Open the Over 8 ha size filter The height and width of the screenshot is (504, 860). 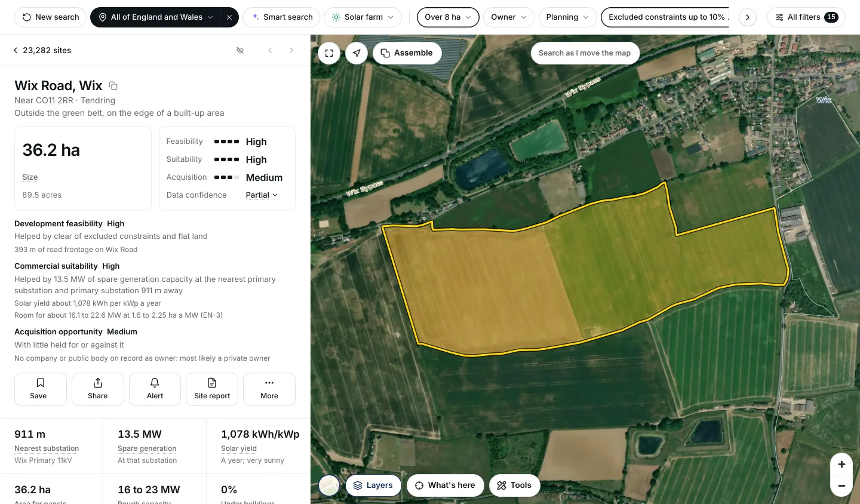pos(448,17)
